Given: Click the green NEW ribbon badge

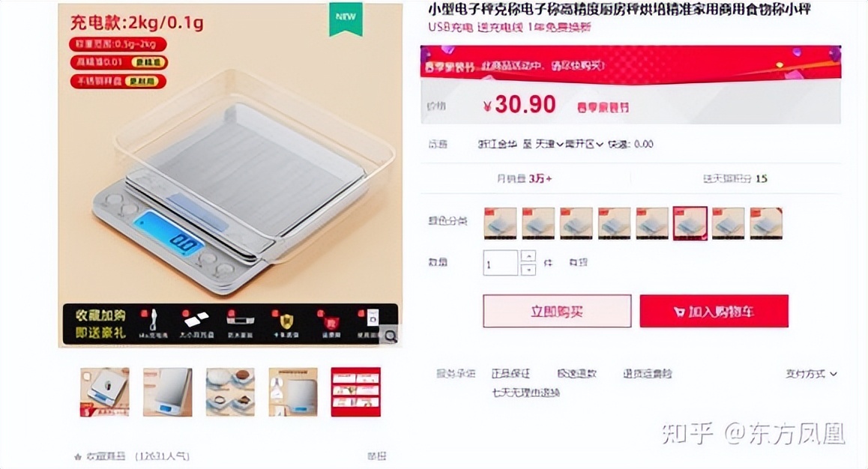Looking at the screenshot, I should pyautogui.click(x=346, y=18).
